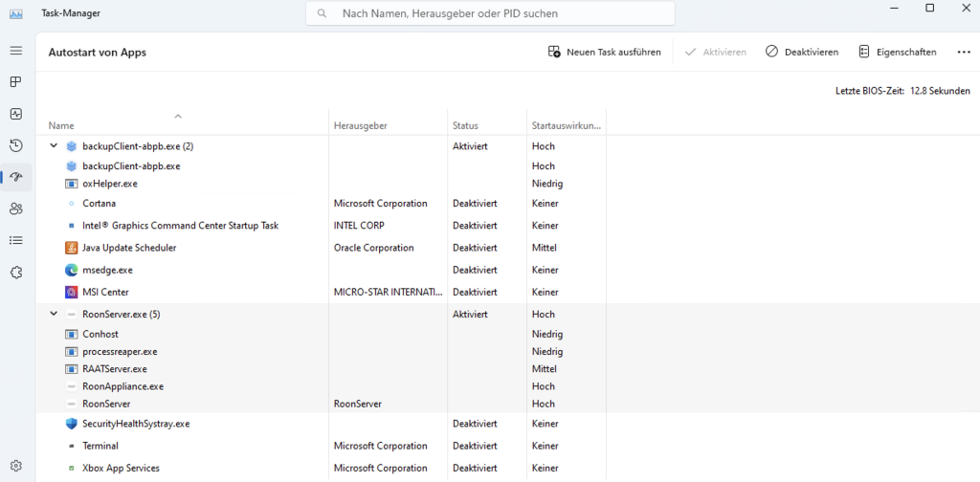This screenshot has width=980, height=482.
Task: Click Neuen Task ausführen
Action: click(x=605, y=52)
